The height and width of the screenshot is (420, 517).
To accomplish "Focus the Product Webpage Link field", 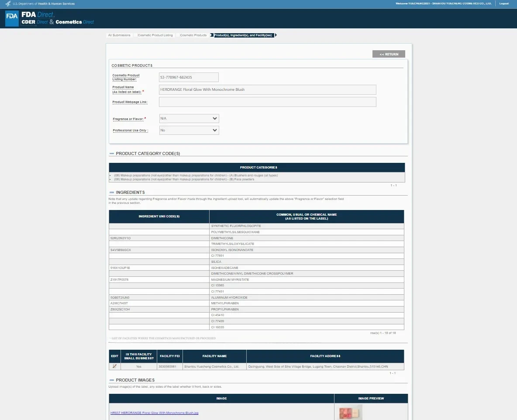I will click(267, 102).
